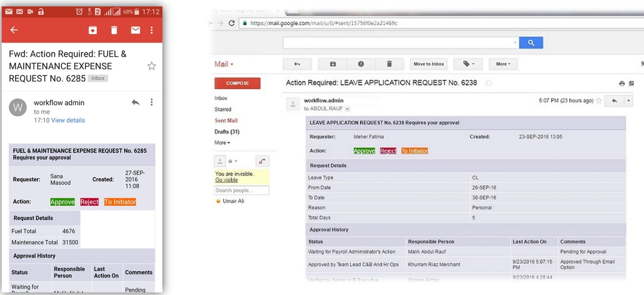Tap the trash icon in mobile header
This screenshot has height=295, width=644.
pyautogui.click(x=114, y=30)
